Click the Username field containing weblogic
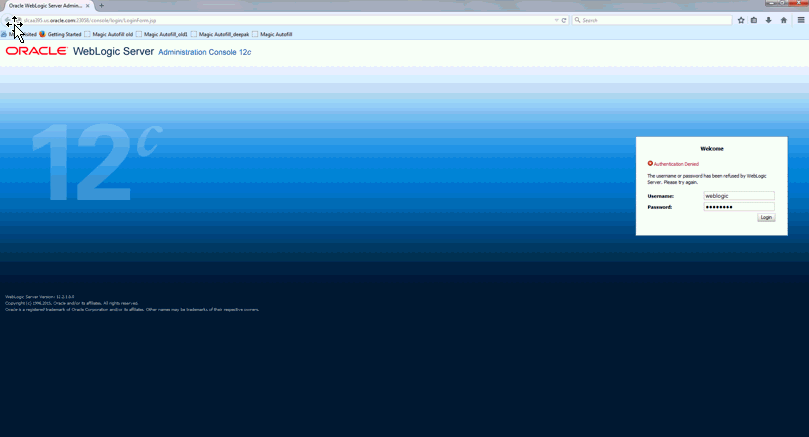 pos(739,196)
